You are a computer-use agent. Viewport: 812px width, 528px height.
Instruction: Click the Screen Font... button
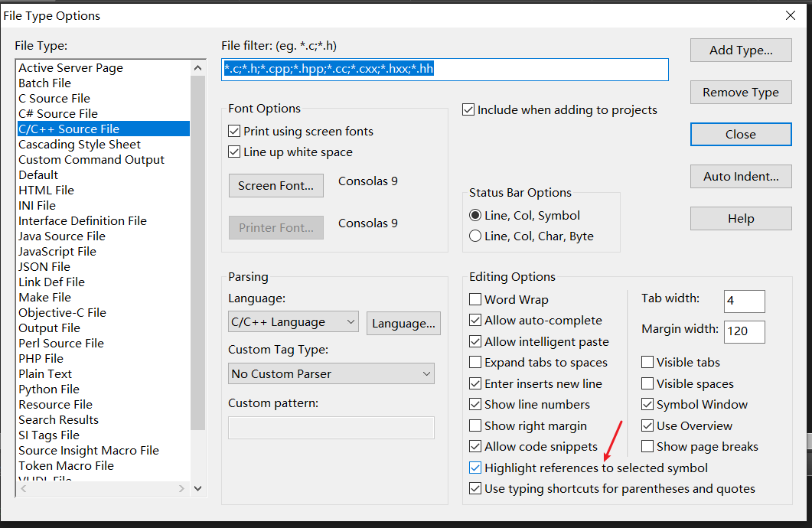276,186
